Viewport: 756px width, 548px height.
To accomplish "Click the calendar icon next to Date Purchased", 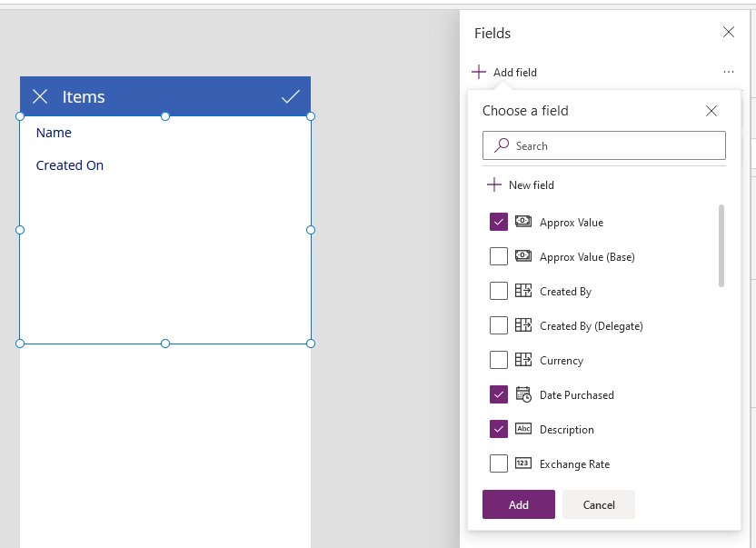I will click(x=523, y=394).
